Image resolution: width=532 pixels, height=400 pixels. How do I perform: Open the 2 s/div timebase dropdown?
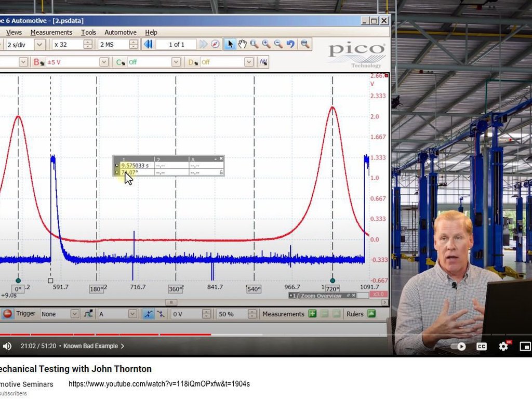coord(39,45)
